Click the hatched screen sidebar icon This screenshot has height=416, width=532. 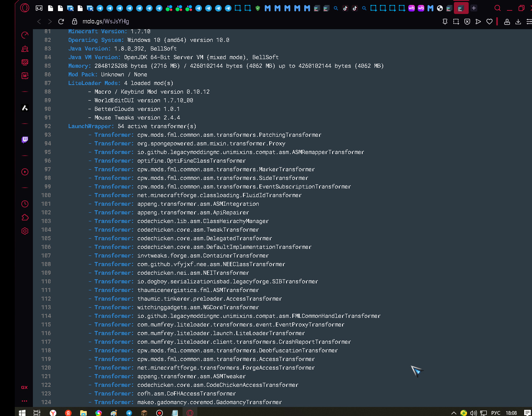pos(25,62)
